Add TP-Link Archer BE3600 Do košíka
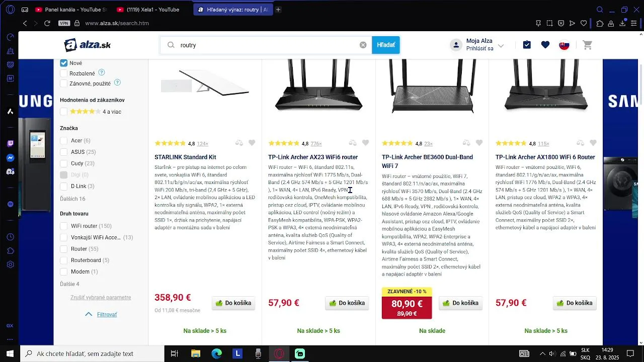Screen dimensions: 644x362 point(461,303)
